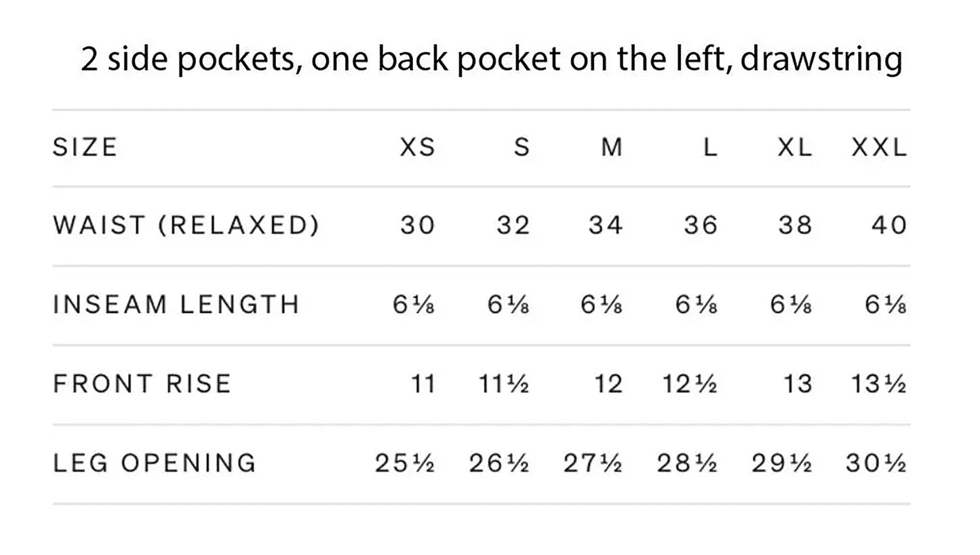Image resolution: width=980 pixels, height=555 pixels.
Task: Click the FRONT RISE row label
Action: pos(142,384)
